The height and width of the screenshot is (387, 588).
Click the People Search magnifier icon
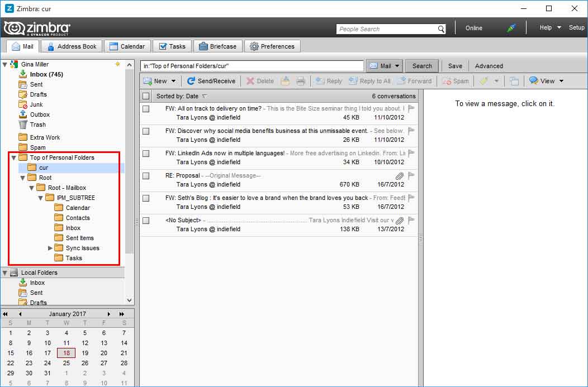pyautogui.click(x=441, y=29)
